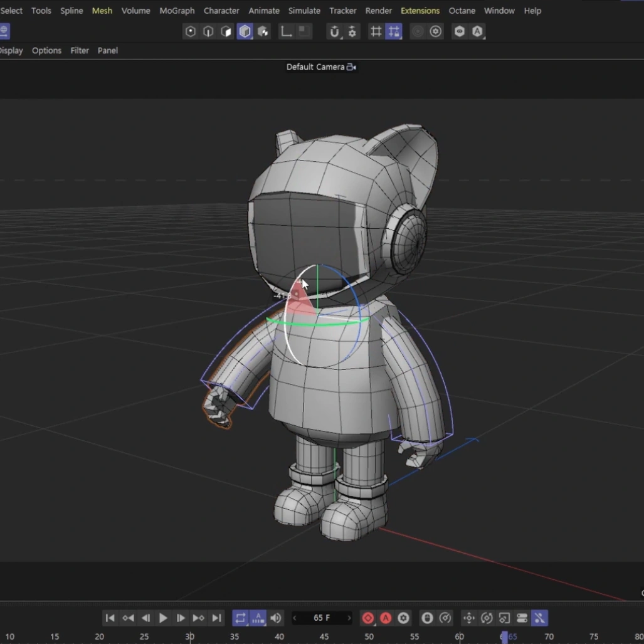
Task: Toggle animation sound speaker icon
Action: click(276, 618)
